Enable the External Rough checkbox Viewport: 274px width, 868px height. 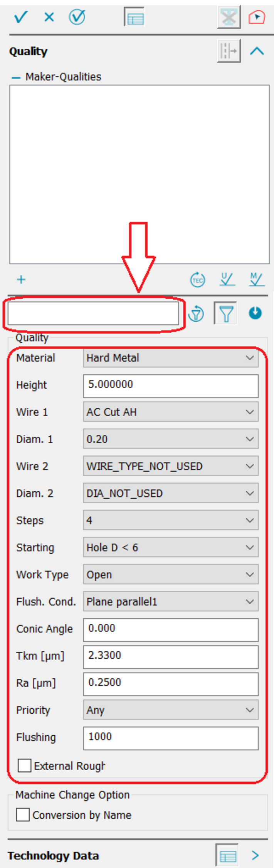25,766
